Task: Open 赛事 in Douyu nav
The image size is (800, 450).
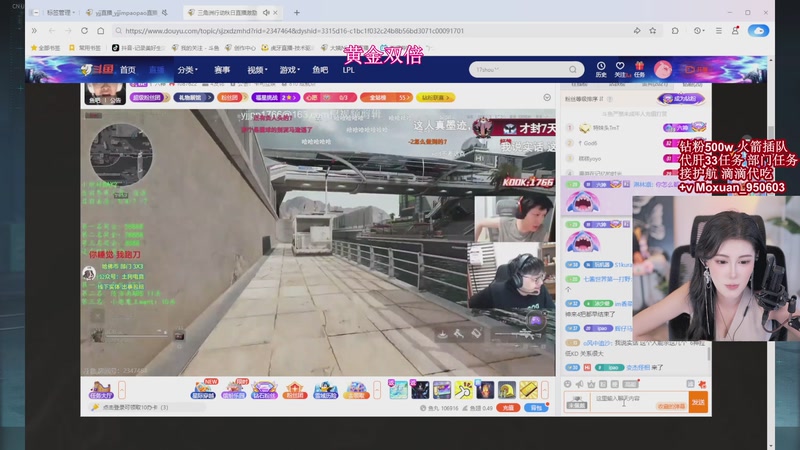Action: click(x=222, y=70)
